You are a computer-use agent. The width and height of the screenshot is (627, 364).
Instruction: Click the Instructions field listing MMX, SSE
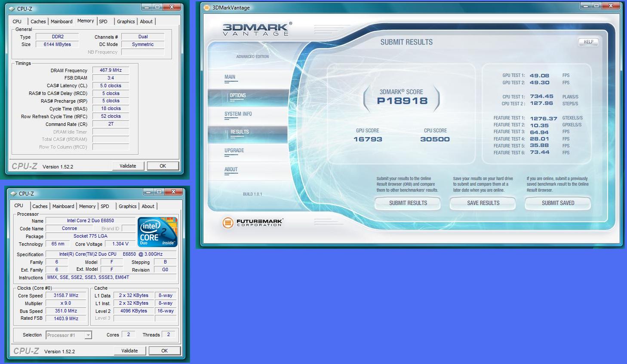[111, 277]
